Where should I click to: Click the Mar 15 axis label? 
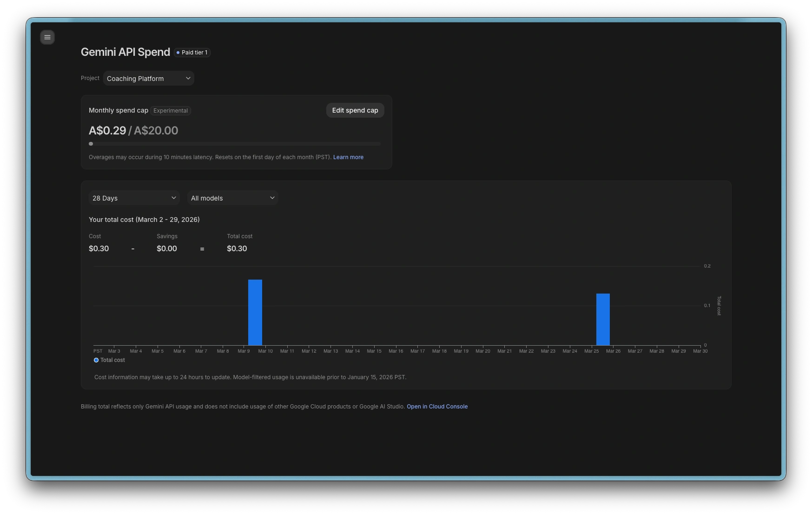click(x=374, y=351)
